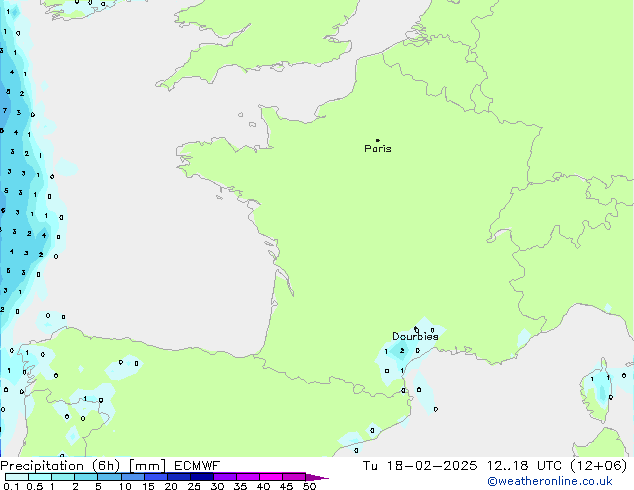Select the 40–45 mm magenta legend swatch
634x490 pixels.
pos(271,477)
